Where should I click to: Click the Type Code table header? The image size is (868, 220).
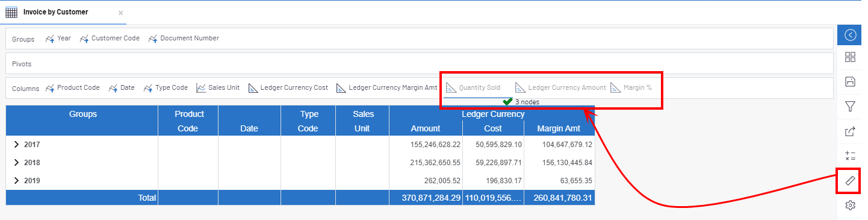click(308, 121)
